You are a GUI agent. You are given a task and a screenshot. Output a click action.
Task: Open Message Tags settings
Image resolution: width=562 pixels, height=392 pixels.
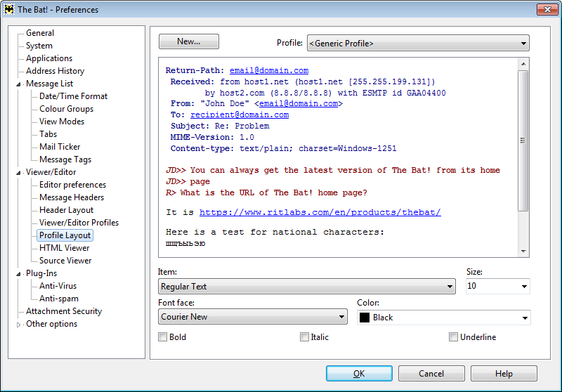coord(65,159)
